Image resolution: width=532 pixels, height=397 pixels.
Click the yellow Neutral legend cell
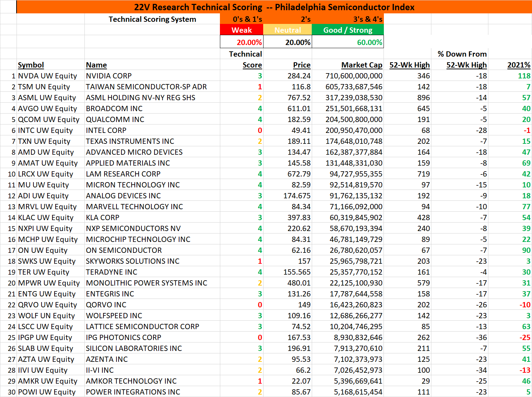pyautogui.click(x=287, y=30)
